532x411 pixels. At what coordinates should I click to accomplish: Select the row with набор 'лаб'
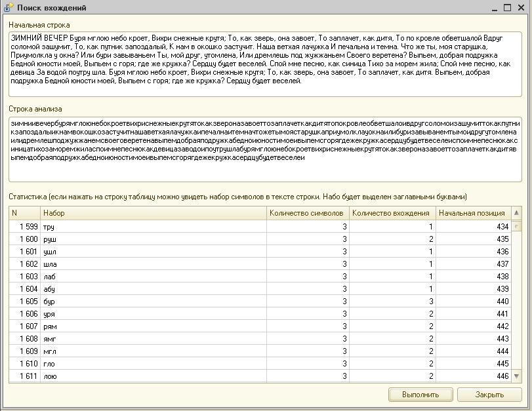pyautogui.click(x=260, y=277)
